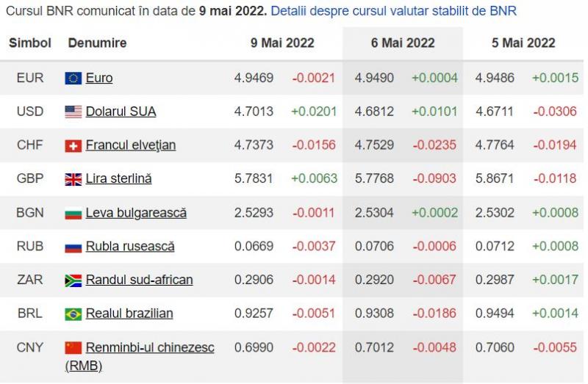The width and height of the screenshot is (588, 384).
Task: Click the Bulgarian flag icon
Action: pyautogui.click(x=73, y=213)
